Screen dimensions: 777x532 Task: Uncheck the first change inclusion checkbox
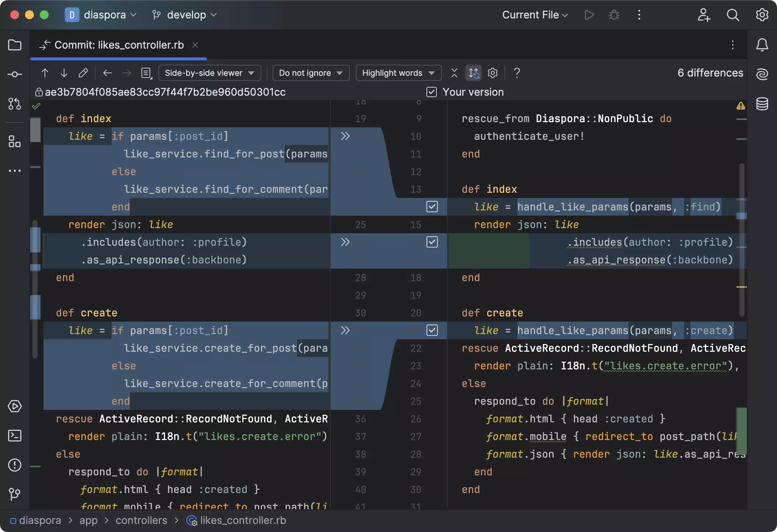tap(432, 207)
